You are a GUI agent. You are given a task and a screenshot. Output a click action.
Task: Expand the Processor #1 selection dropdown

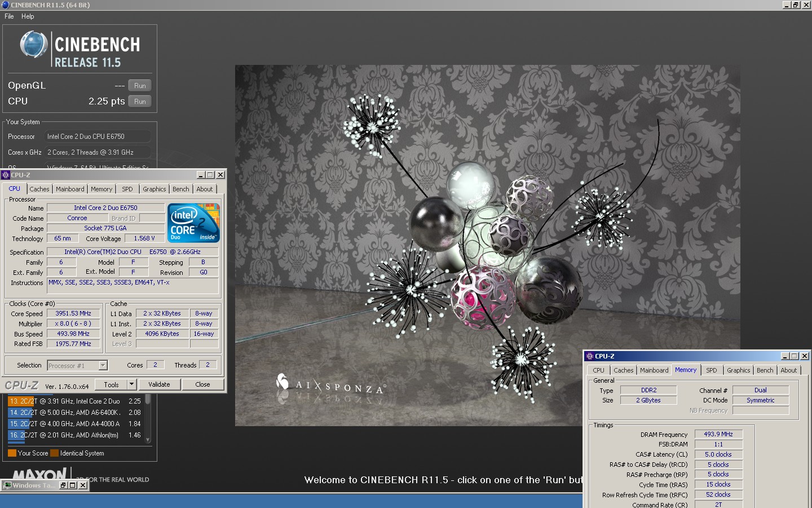click(103, 366)
